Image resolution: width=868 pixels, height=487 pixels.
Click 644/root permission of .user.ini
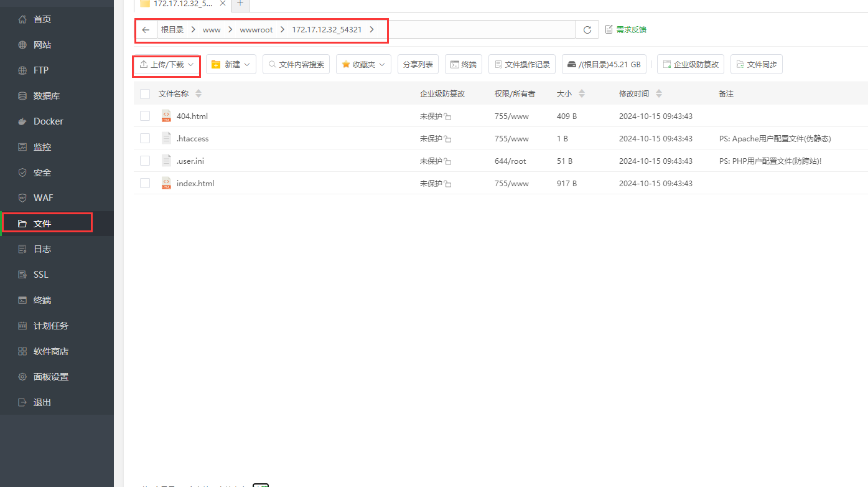pyautogui.click(x=510, y=161)
